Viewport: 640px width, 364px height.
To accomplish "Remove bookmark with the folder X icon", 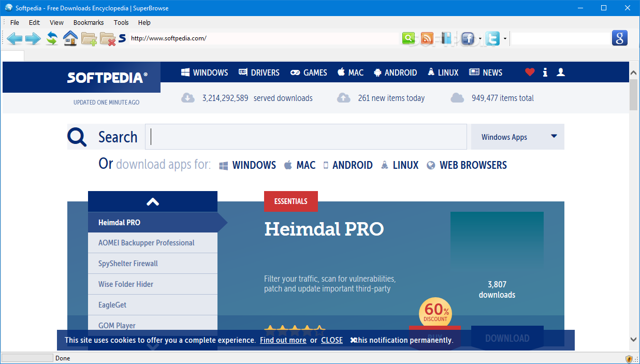I will point(108,39).
